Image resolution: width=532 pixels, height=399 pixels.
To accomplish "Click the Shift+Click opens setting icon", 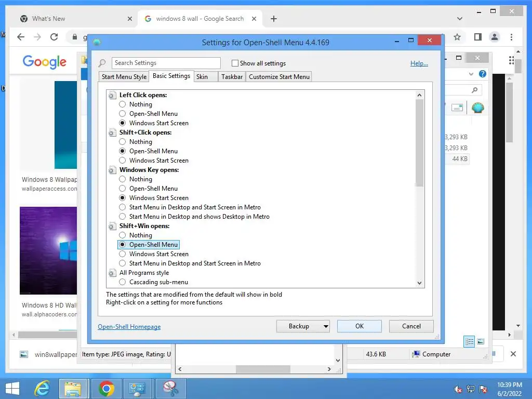I will click(112, 132).
